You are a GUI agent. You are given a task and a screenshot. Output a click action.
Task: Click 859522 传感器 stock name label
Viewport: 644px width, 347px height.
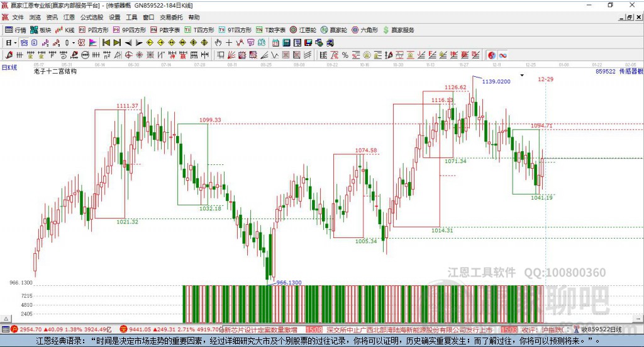[619, 71]
